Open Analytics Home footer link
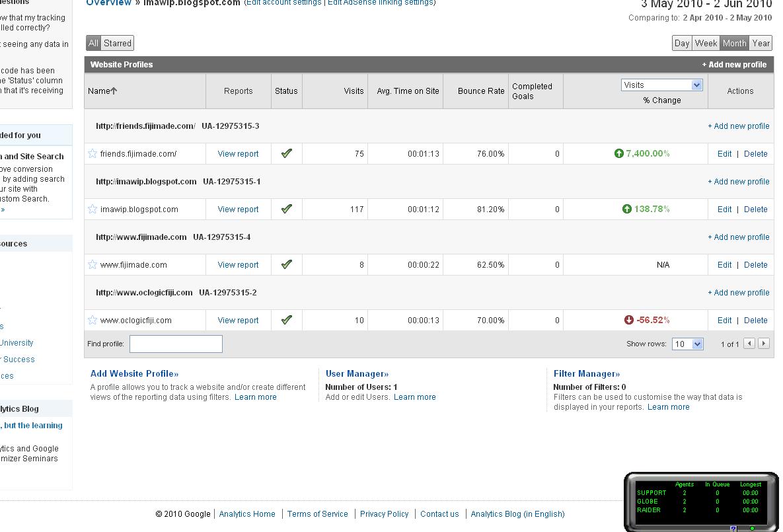The height and width of the screenshot is (532, 783). 247,514
